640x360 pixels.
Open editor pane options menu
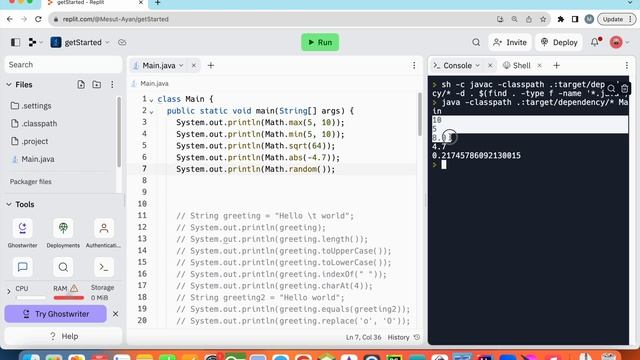click(x=414, y=65)
